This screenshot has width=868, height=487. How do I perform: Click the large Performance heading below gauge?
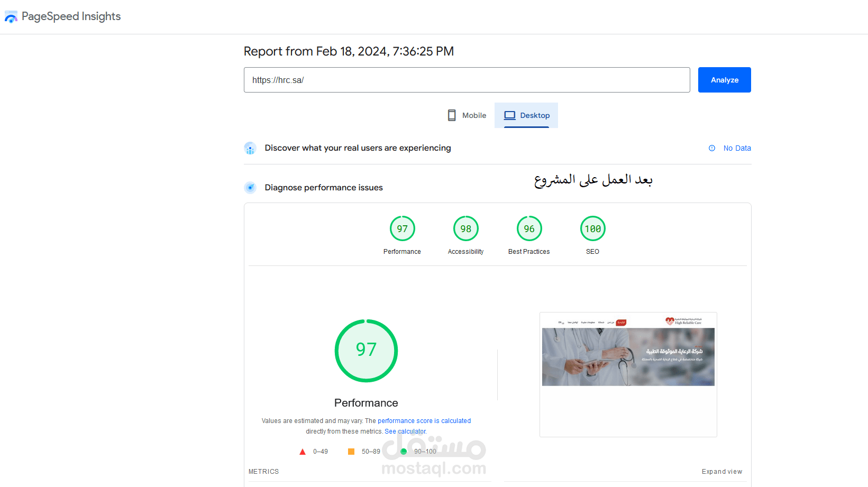tap(366, 403)
